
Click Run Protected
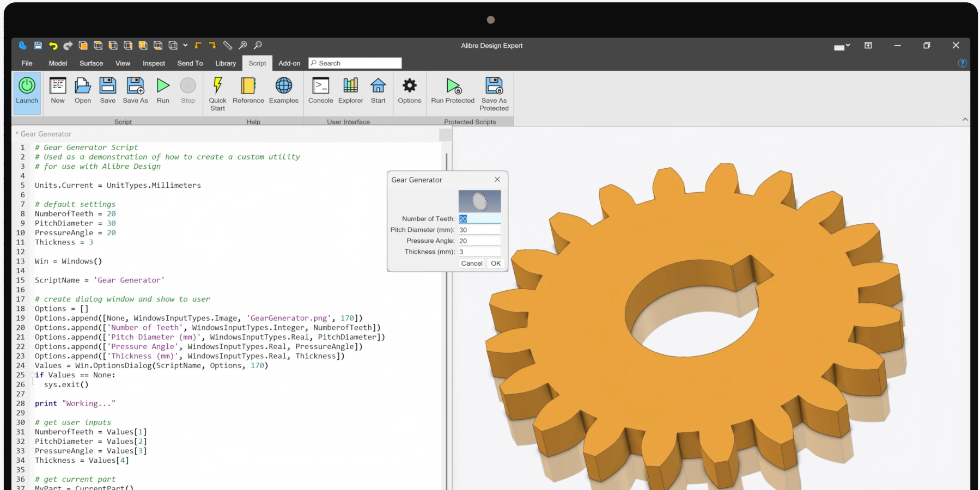point(453,90)
